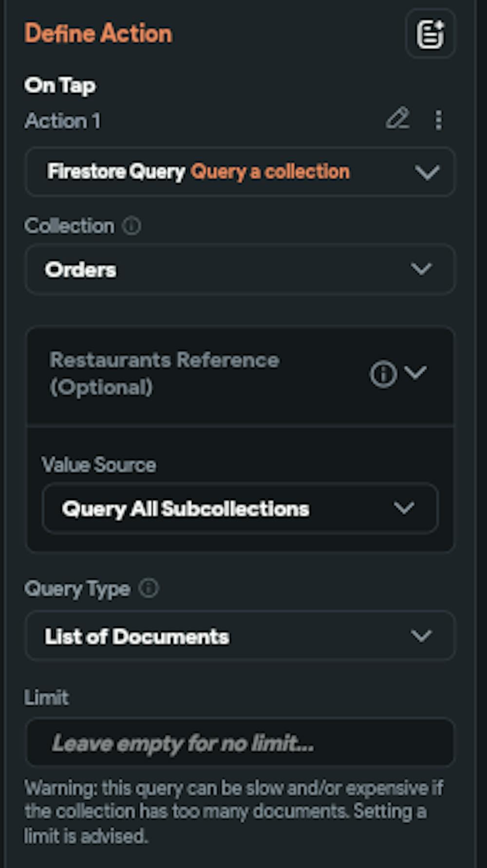Collapse the Restaurants Reference section chevron

[x=415, y=373]
